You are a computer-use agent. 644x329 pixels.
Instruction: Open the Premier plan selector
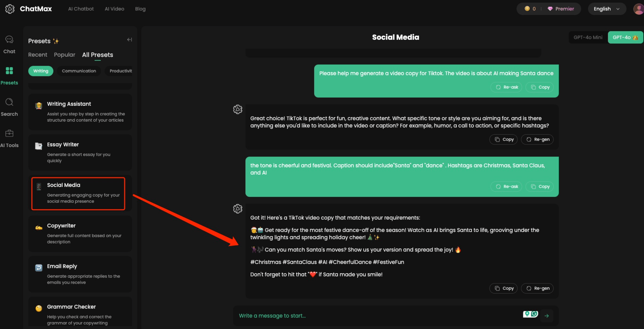coord(561,9)
